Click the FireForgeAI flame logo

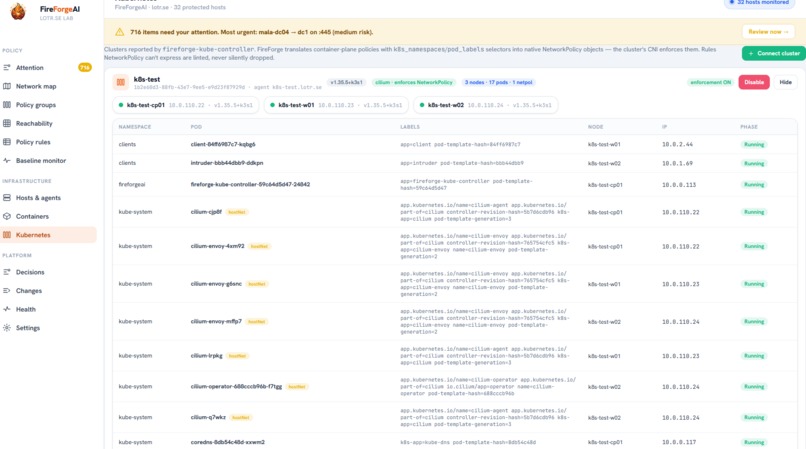[x=18, y=11]
